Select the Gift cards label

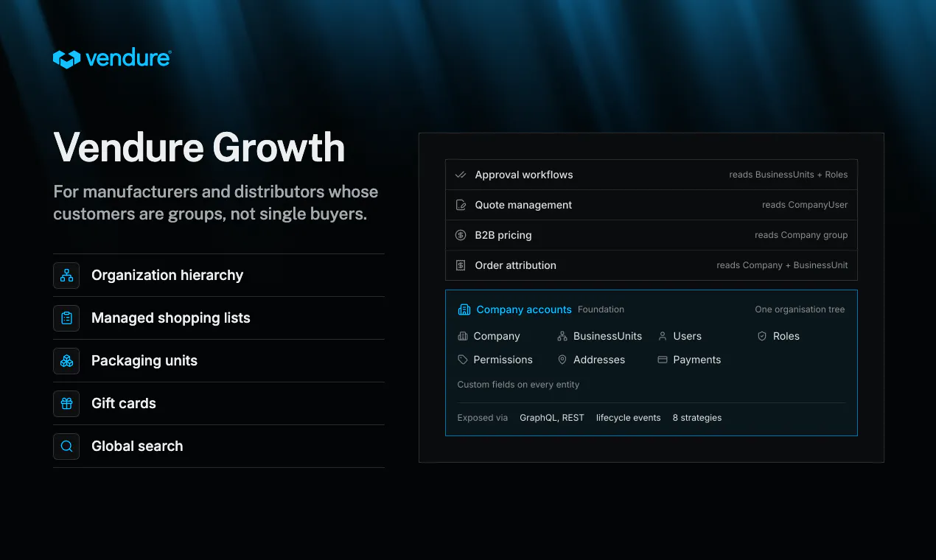click(x=124, y=404)
